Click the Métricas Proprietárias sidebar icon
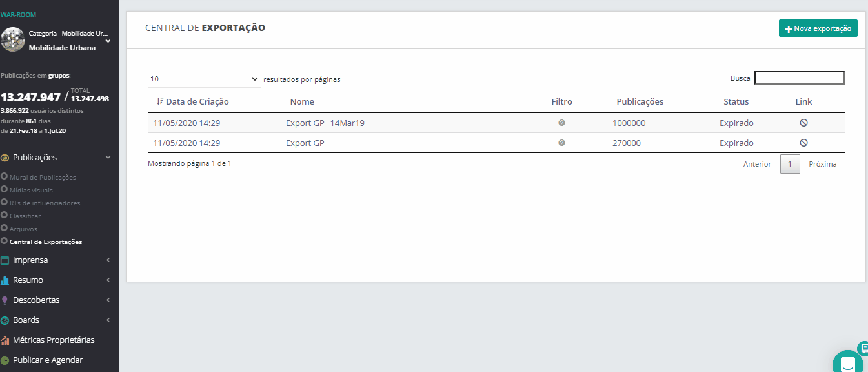The width and height of the screenshot is (868, 372). 5,340
